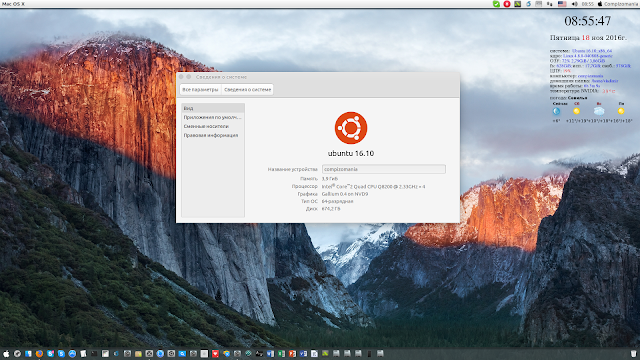The height and width of the screenshot is (360, 640).
Task: Open the Trash in the dock
Action: pyautogui.click(x=633, y=353)
